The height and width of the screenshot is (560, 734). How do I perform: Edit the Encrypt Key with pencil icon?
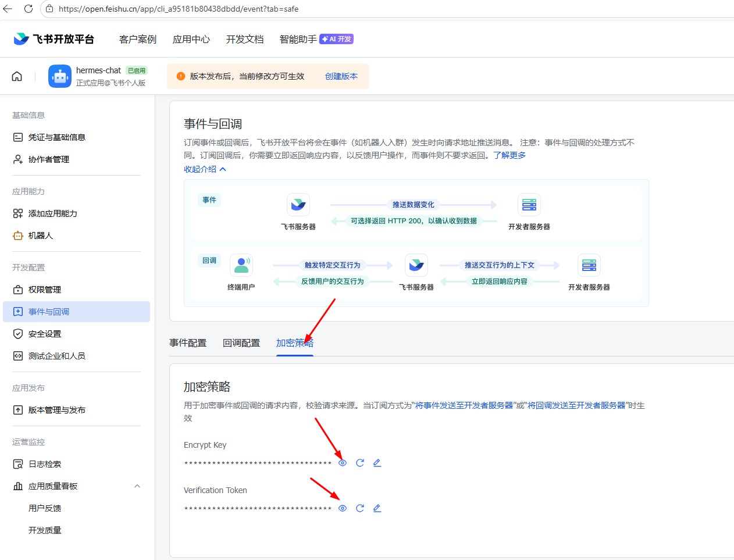tap(377, 463)
